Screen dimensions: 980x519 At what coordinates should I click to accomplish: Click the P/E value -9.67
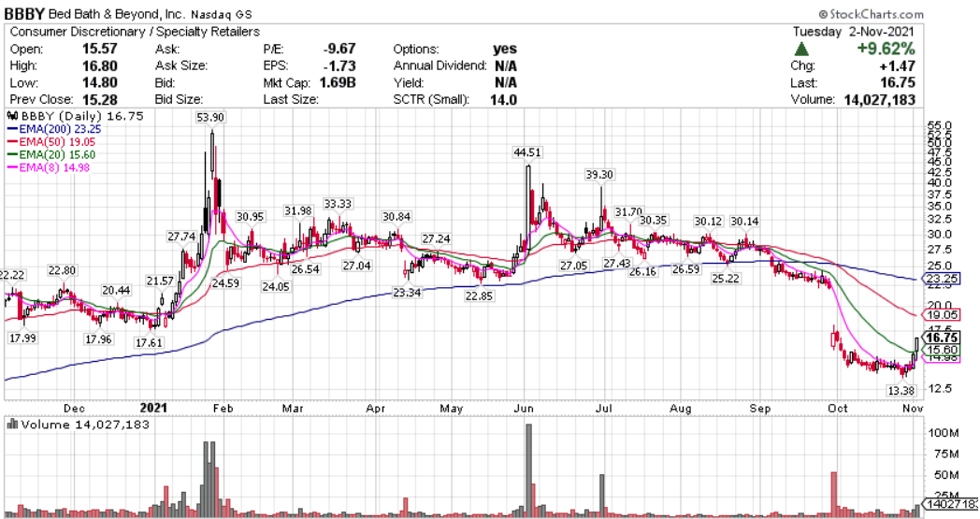click(339, 49)
